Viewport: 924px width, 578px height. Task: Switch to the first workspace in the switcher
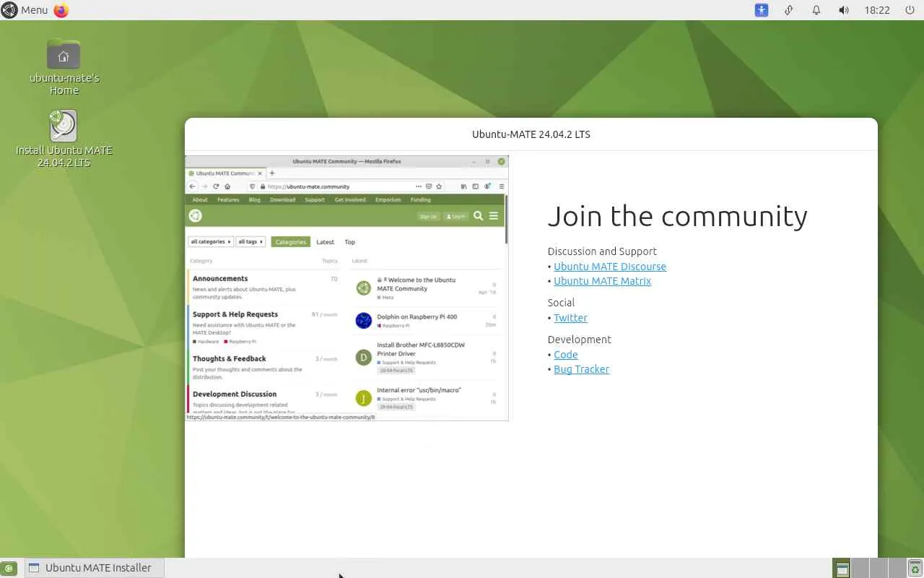coord(842,568)
